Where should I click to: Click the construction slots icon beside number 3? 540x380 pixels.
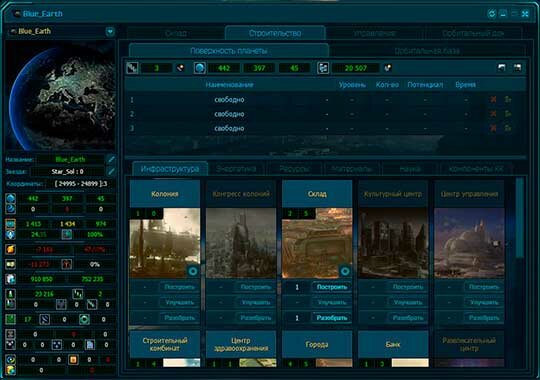(x=132, y=68)
